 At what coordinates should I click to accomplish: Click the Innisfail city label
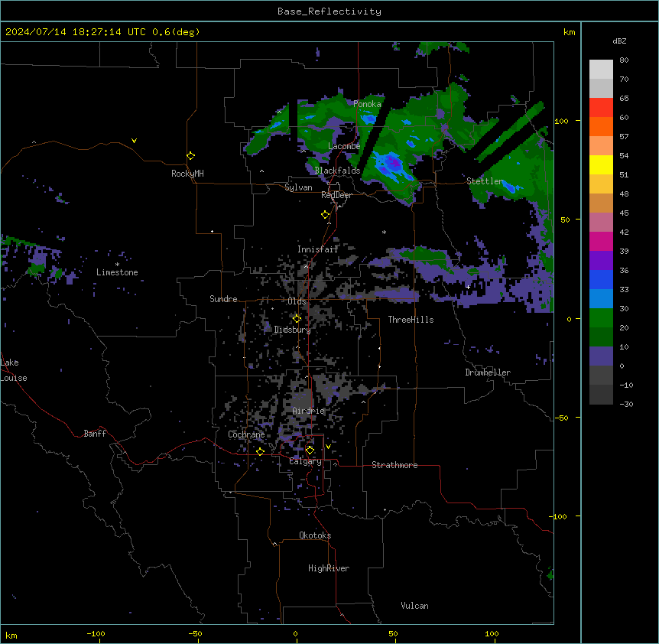(317, 249)
